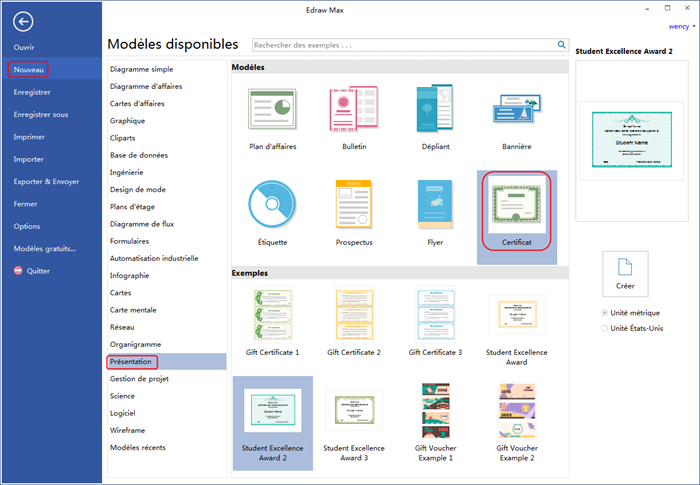Click Enregistrer in the sidebar
700x485 pixels.
coord(32,92)
